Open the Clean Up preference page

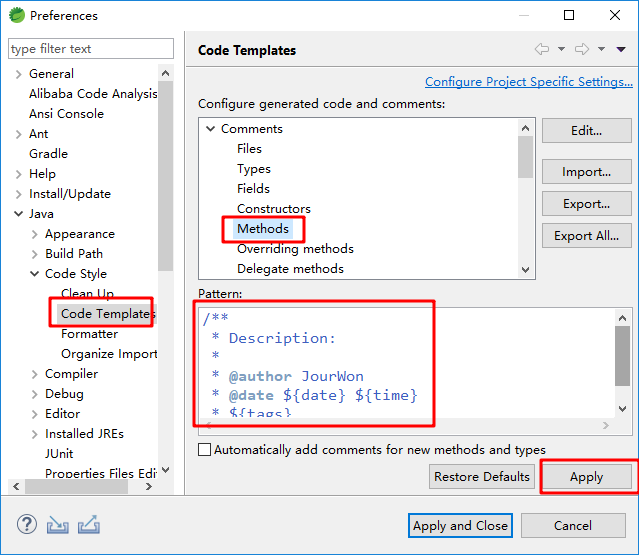pyautogui.click(x=87, y=293)
